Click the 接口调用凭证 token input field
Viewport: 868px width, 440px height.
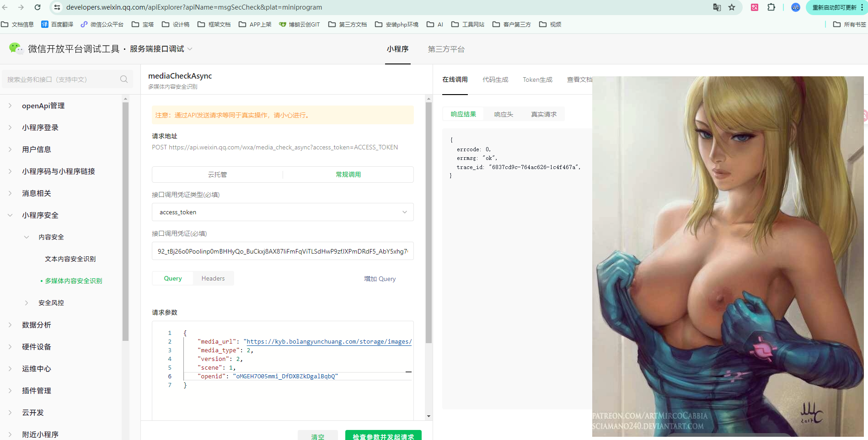pyautogui.click(x=283, y=251)
